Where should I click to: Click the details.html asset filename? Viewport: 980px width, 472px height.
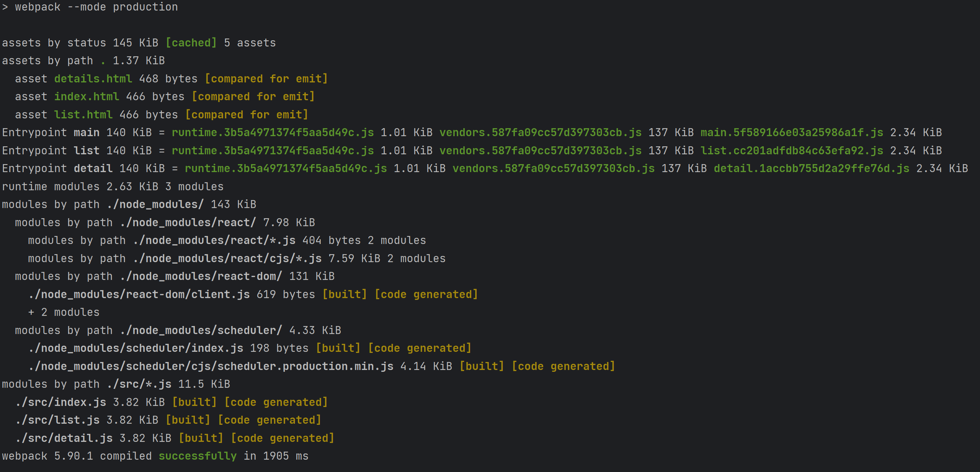93,79
